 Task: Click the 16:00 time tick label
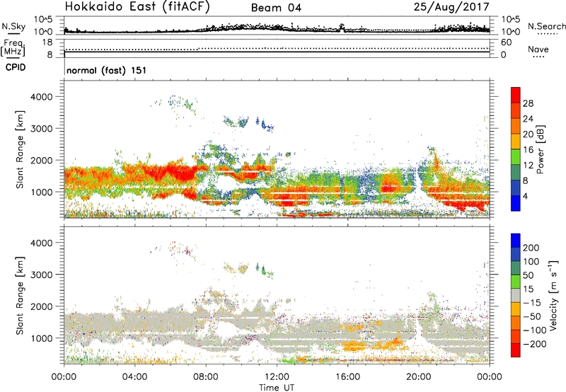coord(347,377)
